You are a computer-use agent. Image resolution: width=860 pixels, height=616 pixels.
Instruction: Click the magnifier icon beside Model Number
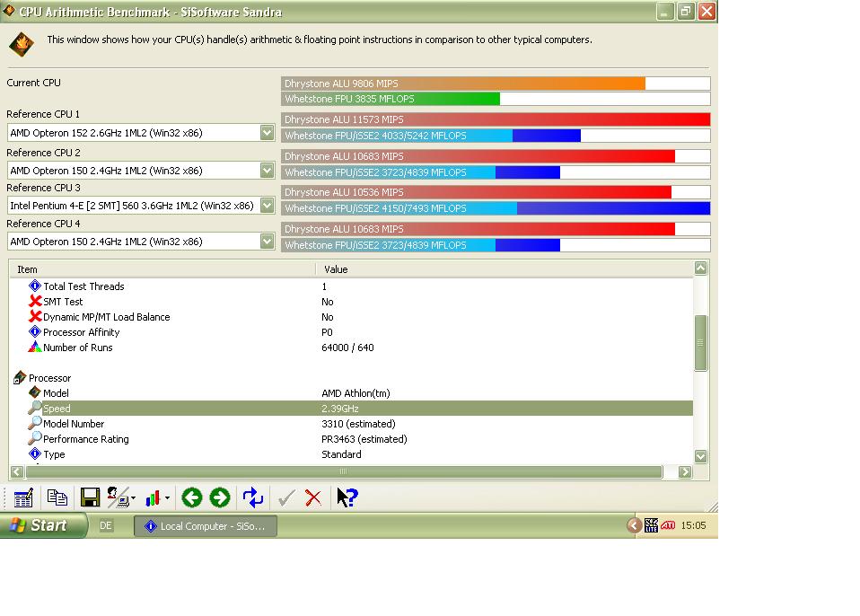[x=35, y=423]
